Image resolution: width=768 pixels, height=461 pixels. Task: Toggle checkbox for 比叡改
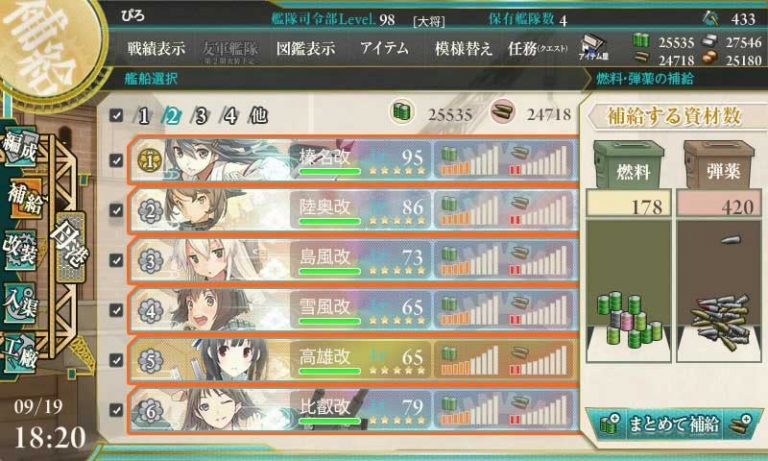coord(116,410)
